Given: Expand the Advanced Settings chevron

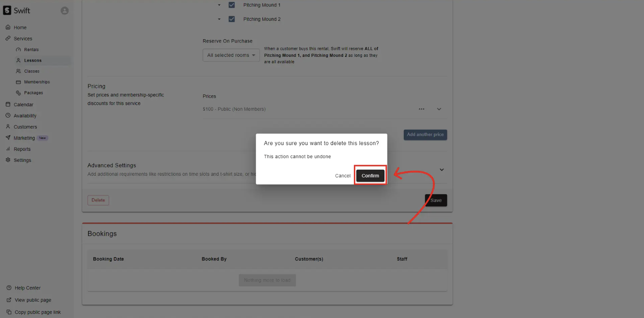Looking at the screenshot, I should (442, 170).
